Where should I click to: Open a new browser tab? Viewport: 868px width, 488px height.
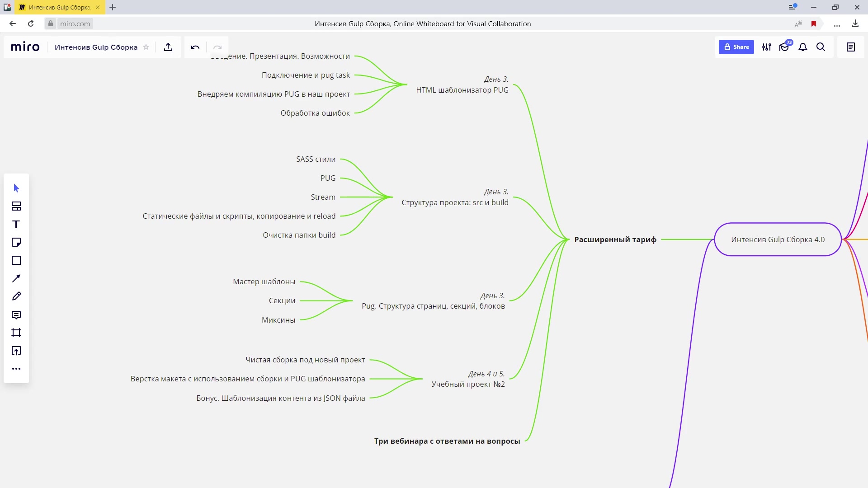click(113, 7)
